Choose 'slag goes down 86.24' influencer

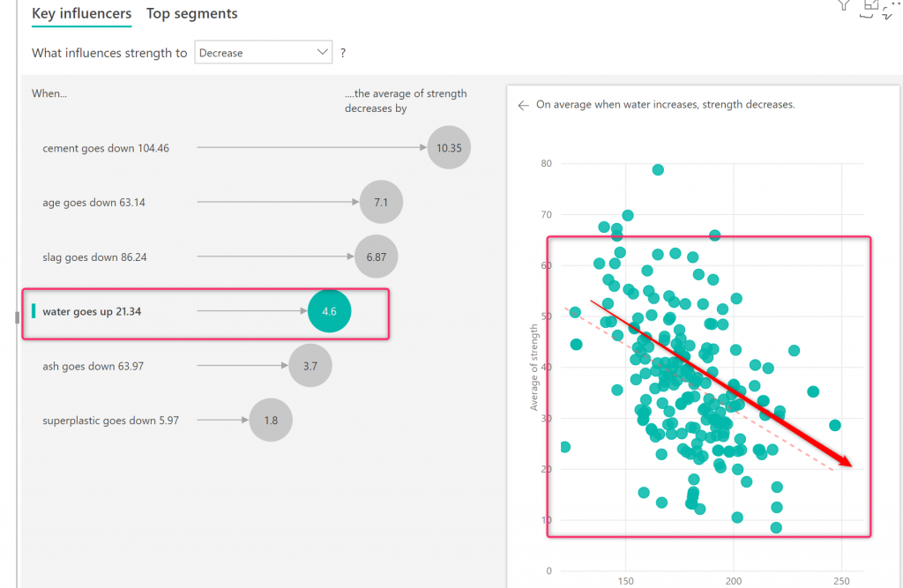pyautogui.click(x=95, y=257)
